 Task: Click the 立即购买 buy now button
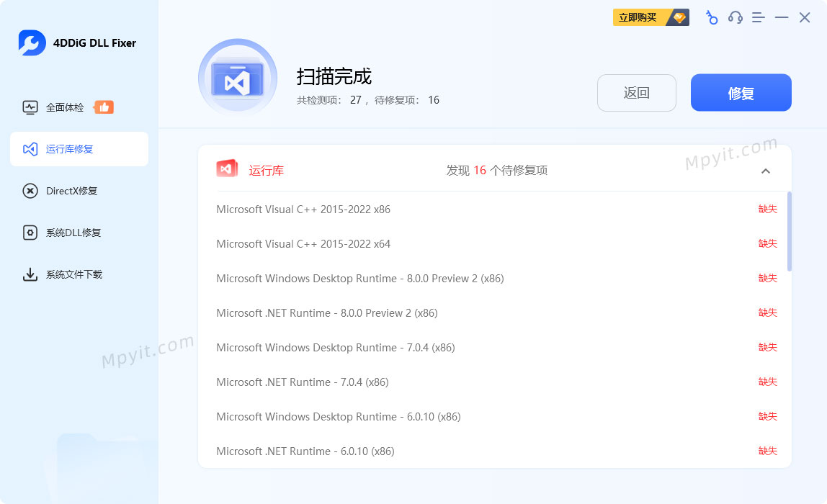651,17
